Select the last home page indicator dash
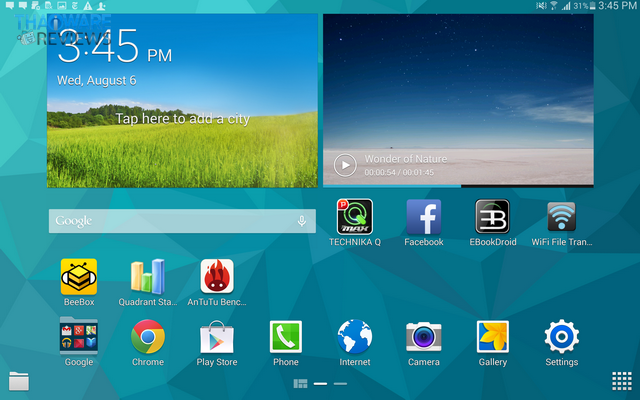The image size is (640, 400). coord(340,384)
